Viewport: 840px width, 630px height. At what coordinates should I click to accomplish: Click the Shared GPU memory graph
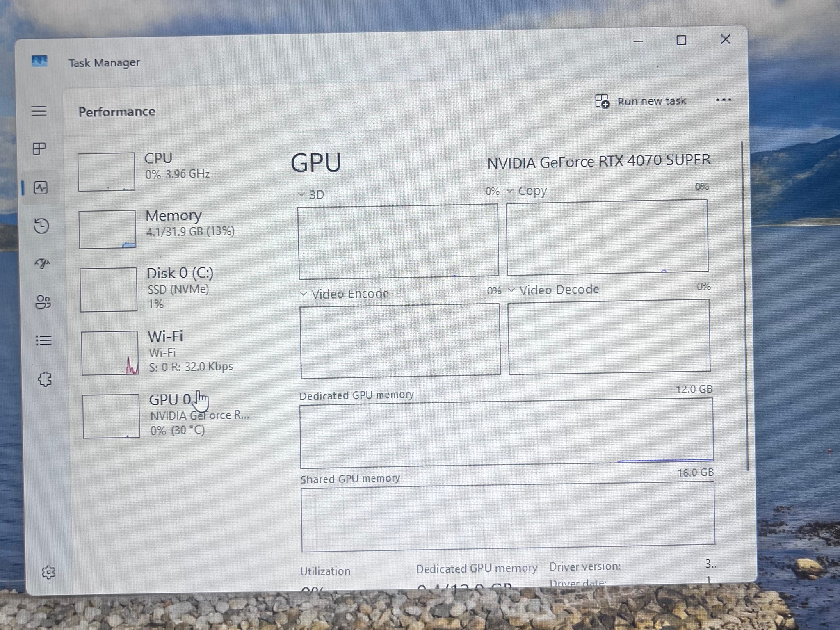click(x=508, y=517)
